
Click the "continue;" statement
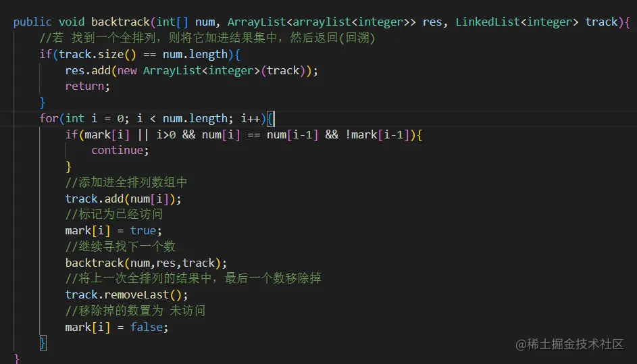120,151
